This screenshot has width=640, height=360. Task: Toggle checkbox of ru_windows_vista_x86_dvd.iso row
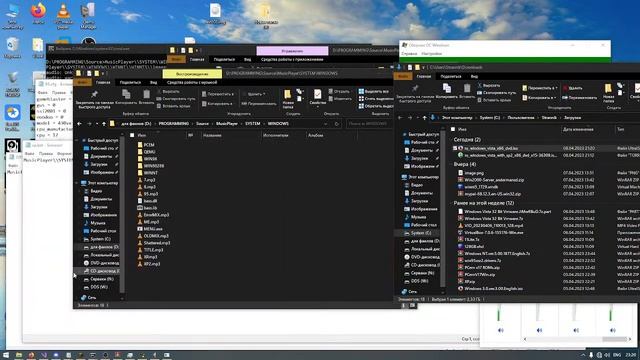[x=455, y=148]
